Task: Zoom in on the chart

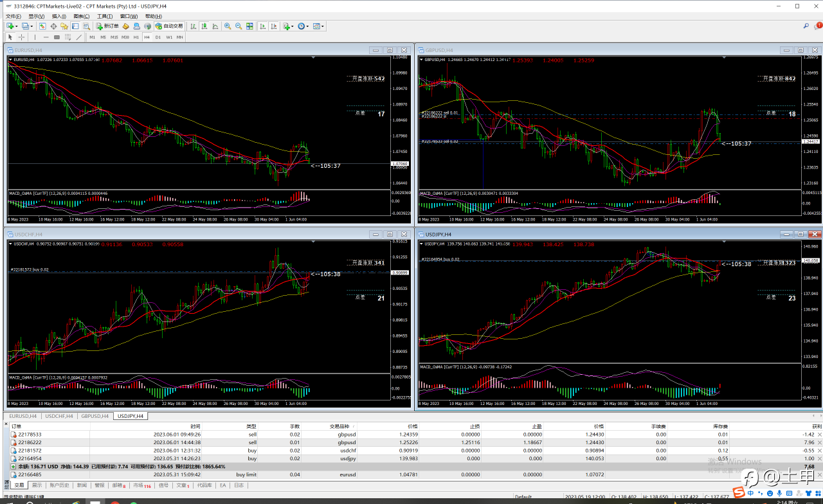Action: 228,26
